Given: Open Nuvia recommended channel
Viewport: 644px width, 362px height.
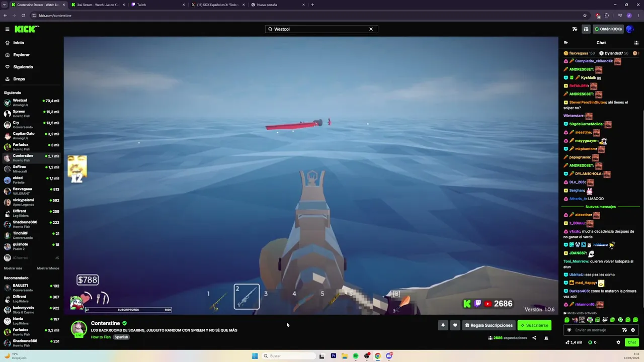Looking at the screenshot, I should (32, 321).
